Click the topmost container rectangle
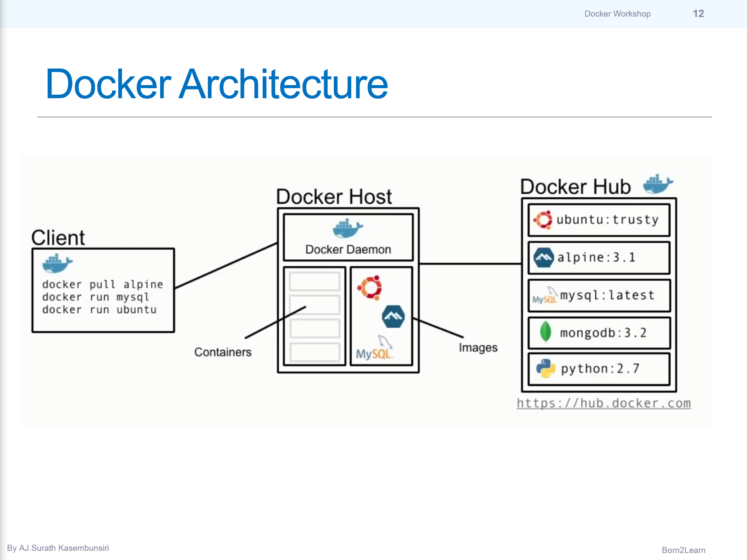747x560 pixels. click(x=315, y=281)
